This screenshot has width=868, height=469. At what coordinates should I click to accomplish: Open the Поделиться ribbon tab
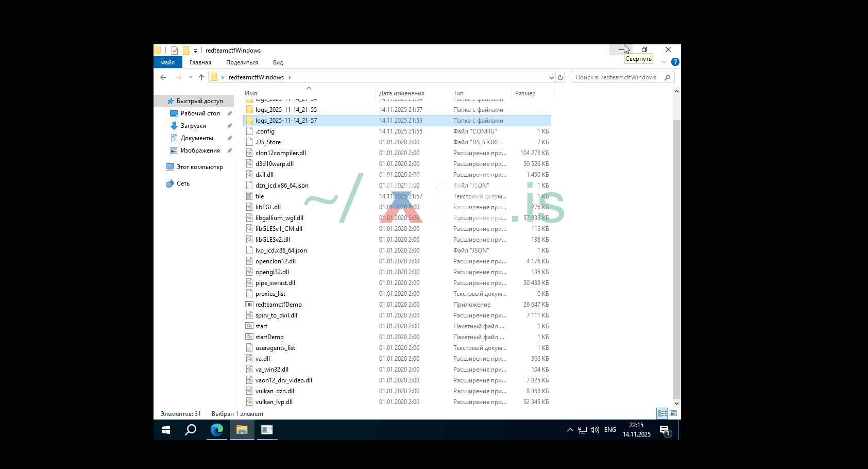(x=242, y=62)
